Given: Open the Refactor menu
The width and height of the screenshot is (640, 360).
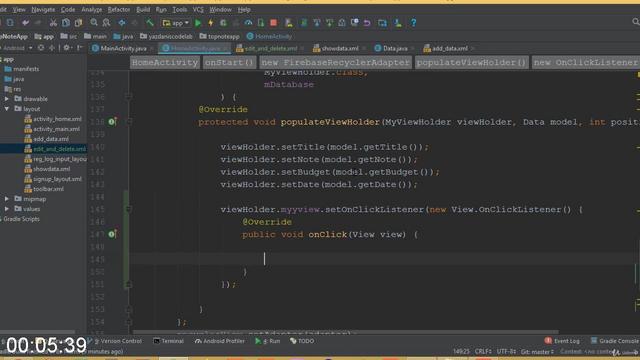Looking at the screenshot, I should point(118,9).
